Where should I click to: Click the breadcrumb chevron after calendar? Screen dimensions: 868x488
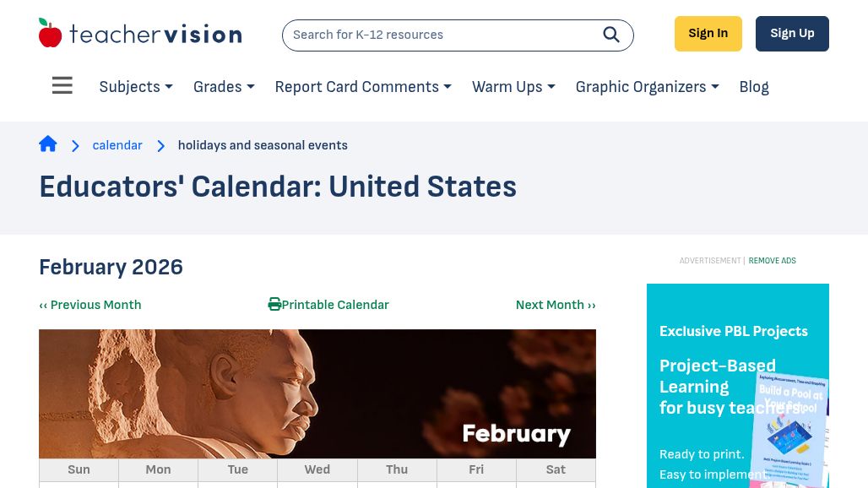tap(160, 146)
